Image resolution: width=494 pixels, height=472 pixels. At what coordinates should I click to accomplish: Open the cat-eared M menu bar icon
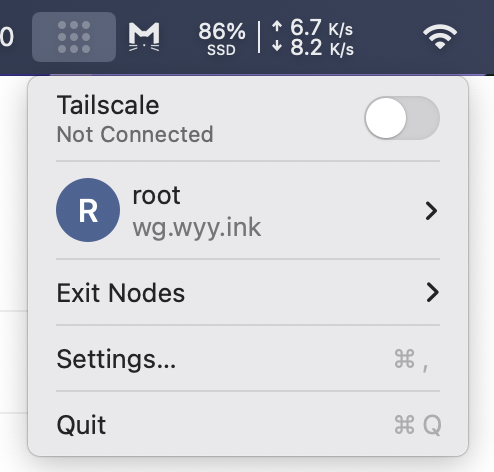click(144, 37)
